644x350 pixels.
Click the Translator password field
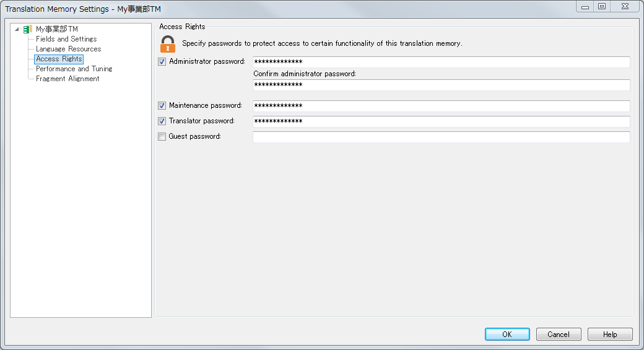pyautogui.click(x=441, y=121)
